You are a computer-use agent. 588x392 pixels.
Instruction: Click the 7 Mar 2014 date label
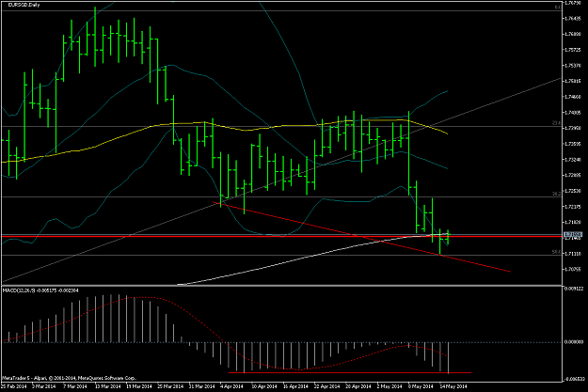[x=75, y=386]
